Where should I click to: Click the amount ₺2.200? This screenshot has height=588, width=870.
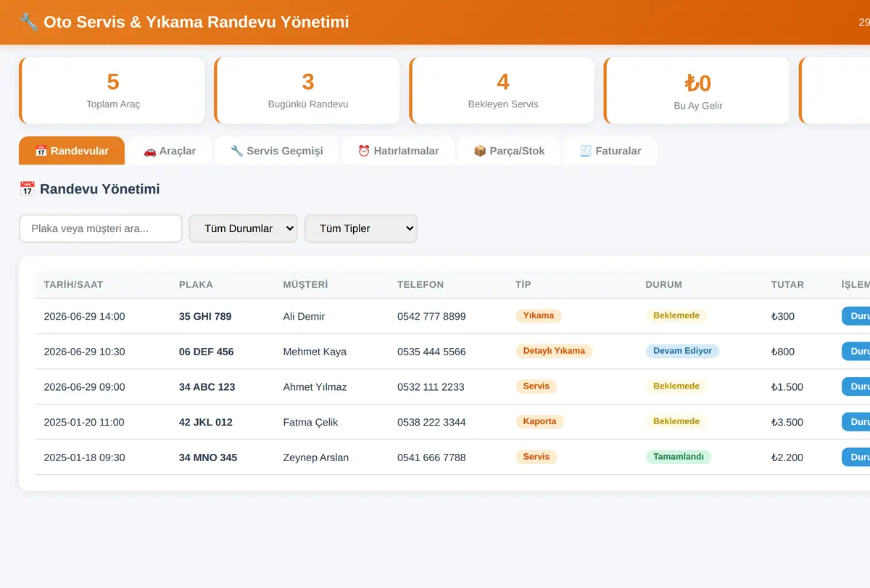pos(787,457)
